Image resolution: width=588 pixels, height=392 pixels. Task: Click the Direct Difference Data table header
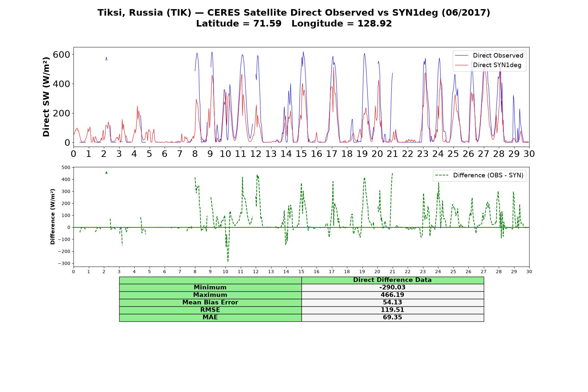click(x=392, y=280)
